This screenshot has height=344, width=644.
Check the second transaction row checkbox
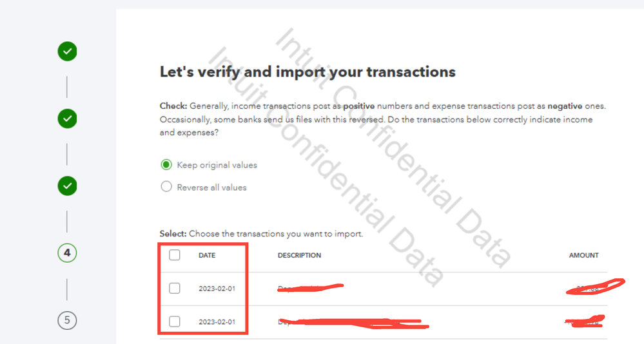coord(175,321)
